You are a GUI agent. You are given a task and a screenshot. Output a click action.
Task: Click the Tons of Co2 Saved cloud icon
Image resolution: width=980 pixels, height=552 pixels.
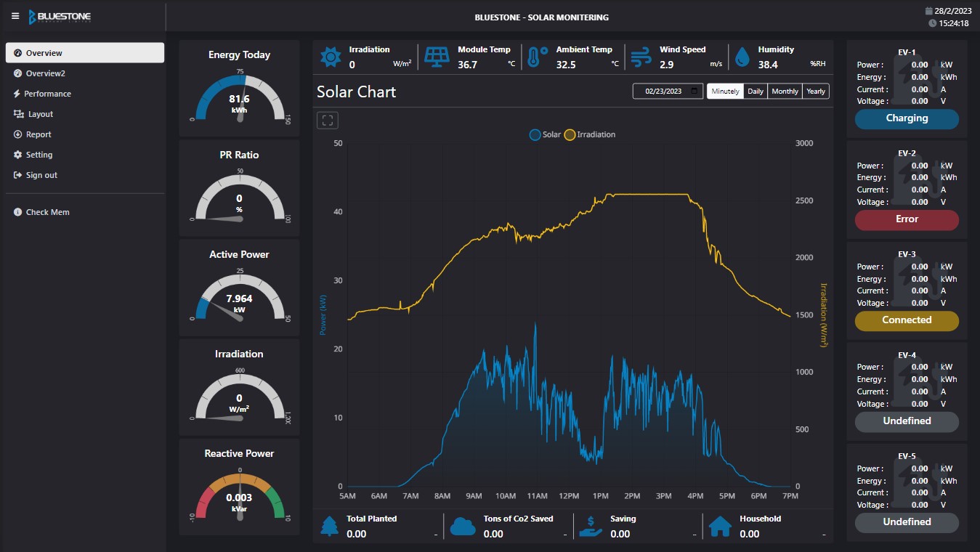[x=463, y=527]
